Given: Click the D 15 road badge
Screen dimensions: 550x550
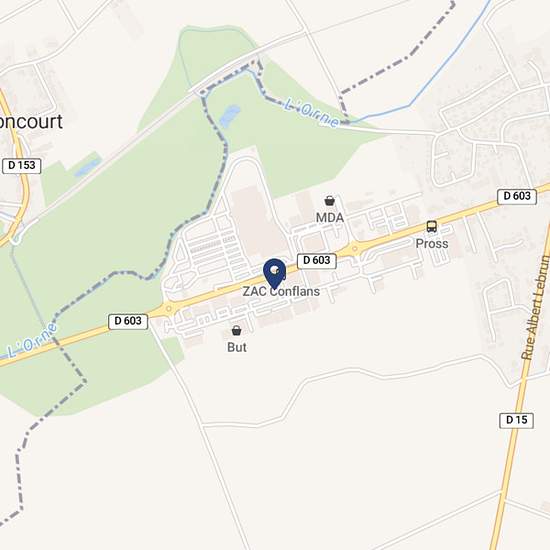Looking at the screenshot, I should tap(517, 420).
